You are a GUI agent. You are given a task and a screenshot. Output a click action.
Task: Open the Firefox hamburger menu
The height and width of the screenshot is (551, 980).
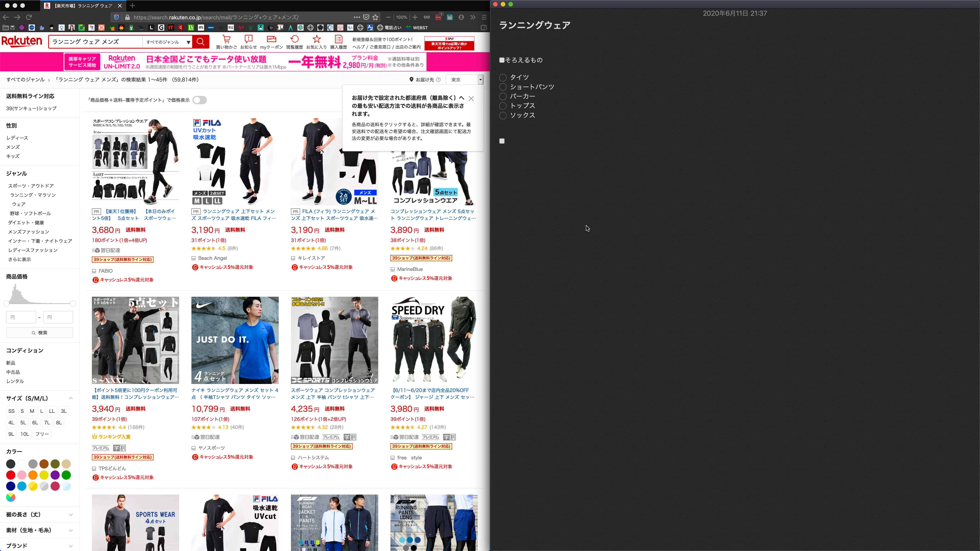click(484, 17)
